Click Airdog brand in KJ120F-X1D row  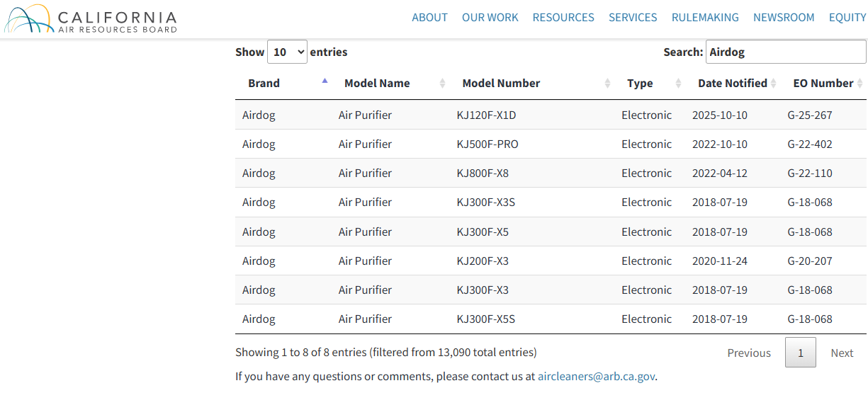[259, 115]
